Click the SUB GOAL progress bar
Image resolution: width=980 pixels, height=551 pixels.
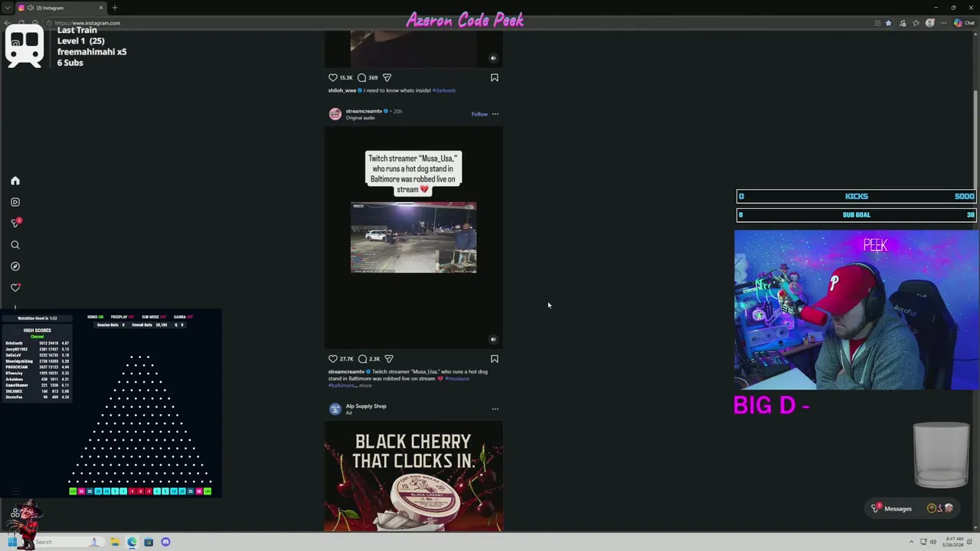[x=856, y=215]
